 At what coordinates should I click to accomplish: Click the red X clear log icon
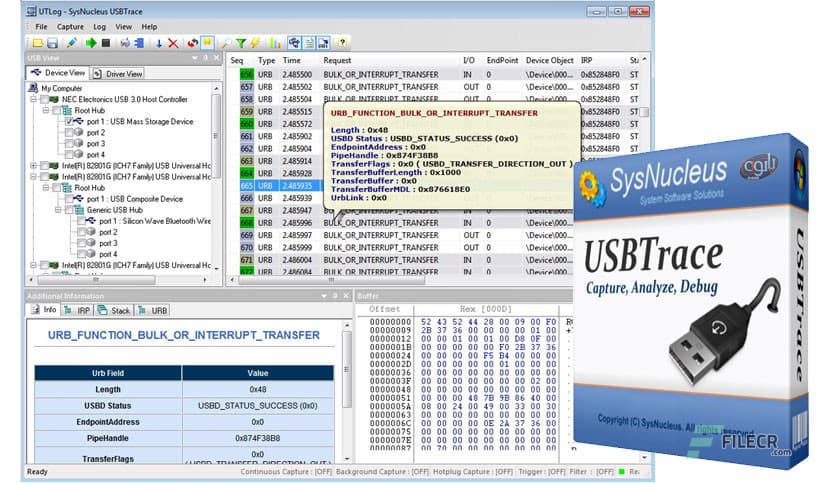173,43
